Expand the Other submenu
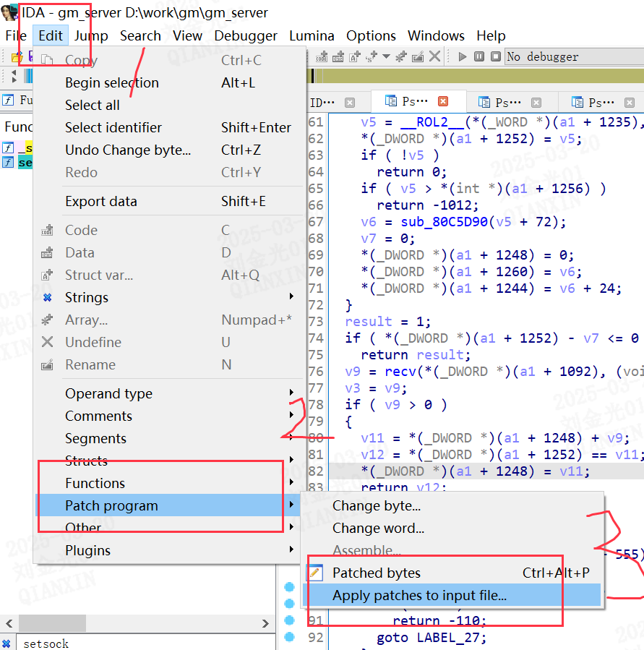This screenshot has height=650, width=644. [x=170, y=528]
